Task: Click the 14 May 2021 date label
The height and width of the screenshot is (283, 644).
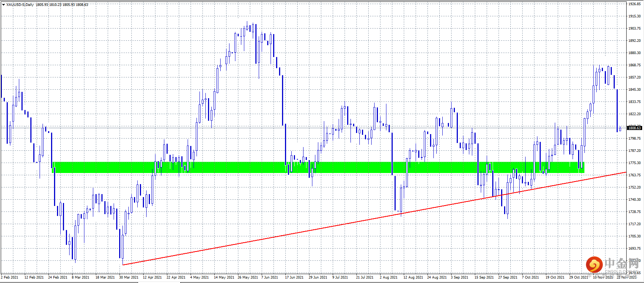Action: click(x=224, y=277)
